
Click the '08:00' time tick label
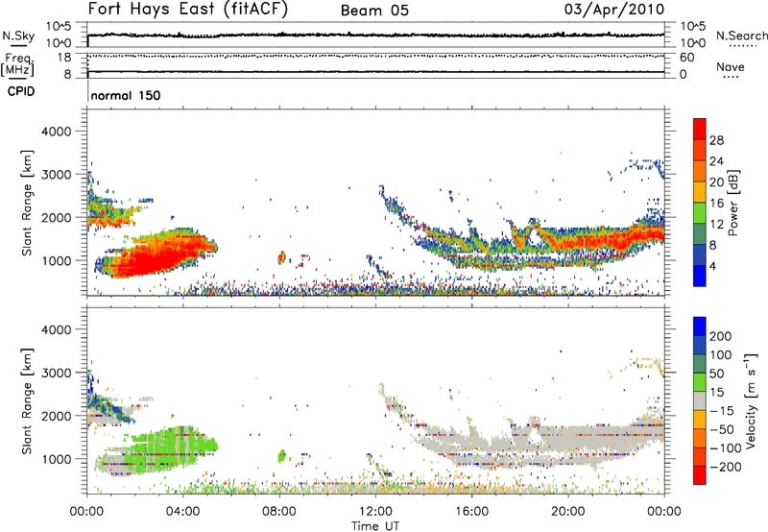point(279,512)
